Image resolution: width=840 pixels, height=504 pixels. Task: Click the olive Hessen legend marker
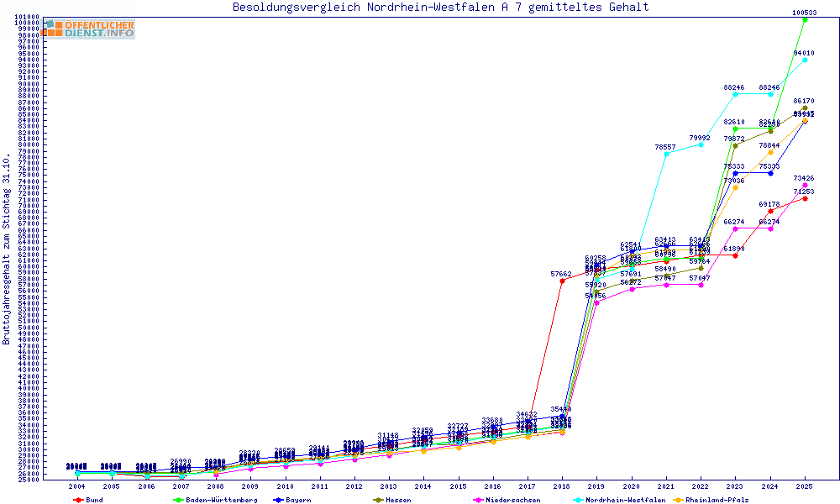[x=378, y=500]
